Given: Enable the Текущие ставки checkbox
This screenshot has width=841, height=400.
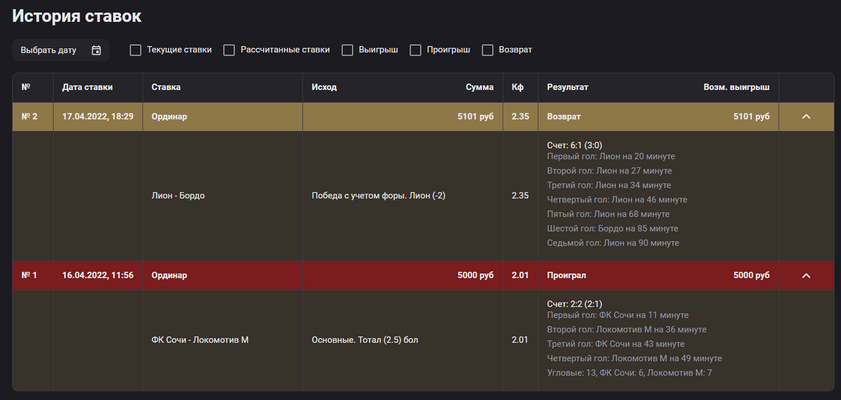Looking at the screenshot, I should (x=136, y=50).
